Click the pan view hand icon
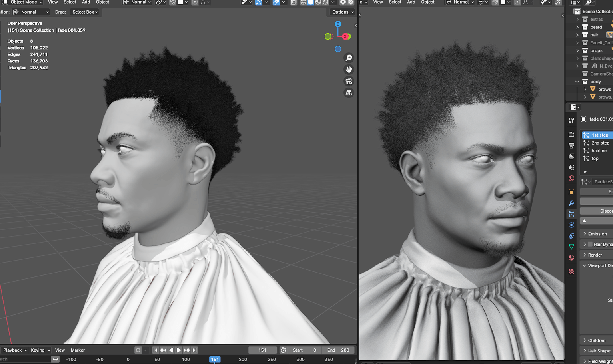This screenshot has height=364, width=613. coord(349,70)
